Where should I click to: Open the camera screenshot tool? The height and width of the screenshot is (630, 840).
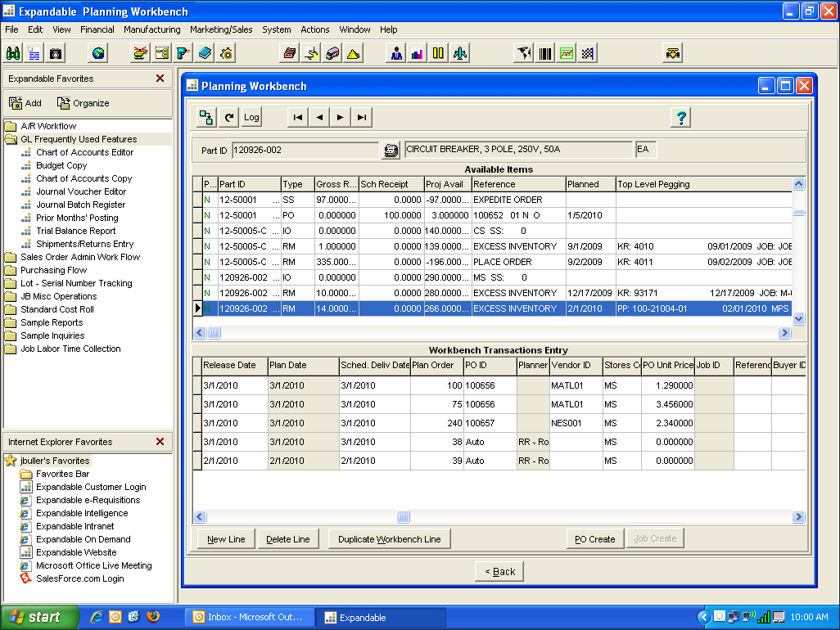pyautogui.click(x=56, y=52)
